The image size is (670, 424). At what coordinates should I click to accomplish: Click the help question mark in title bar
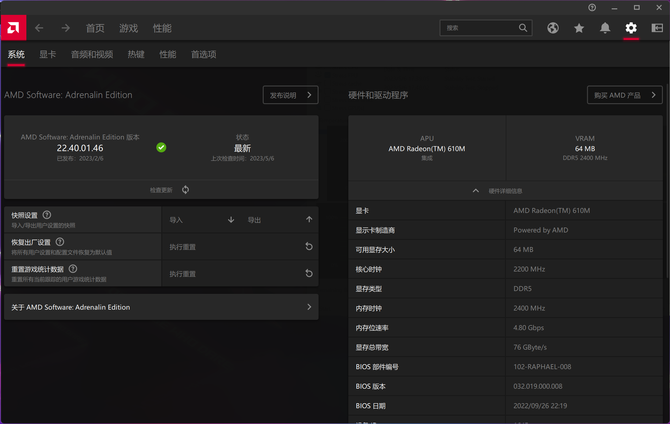click(592, 8)
